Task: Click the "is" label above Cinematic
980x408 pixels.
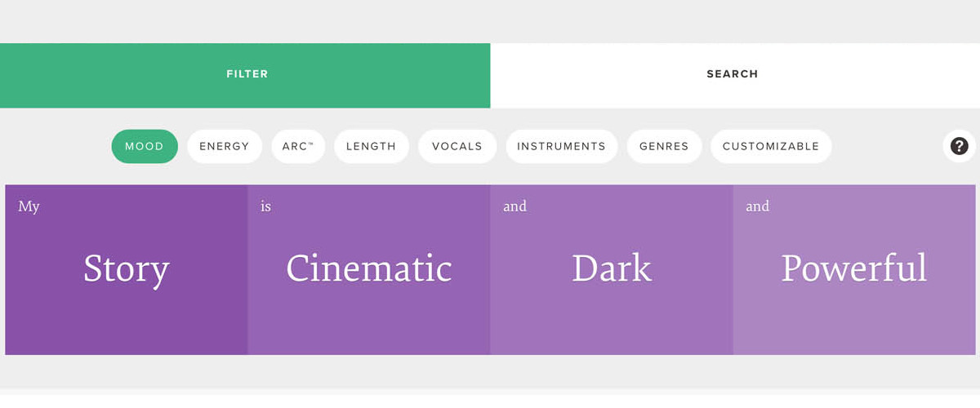Action: [265, 206]
